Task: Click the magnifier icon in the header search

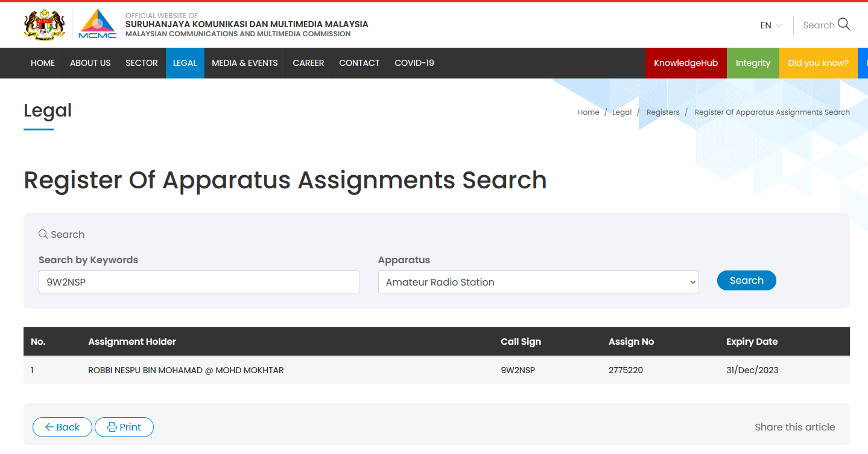Action: tap(844, 24)
